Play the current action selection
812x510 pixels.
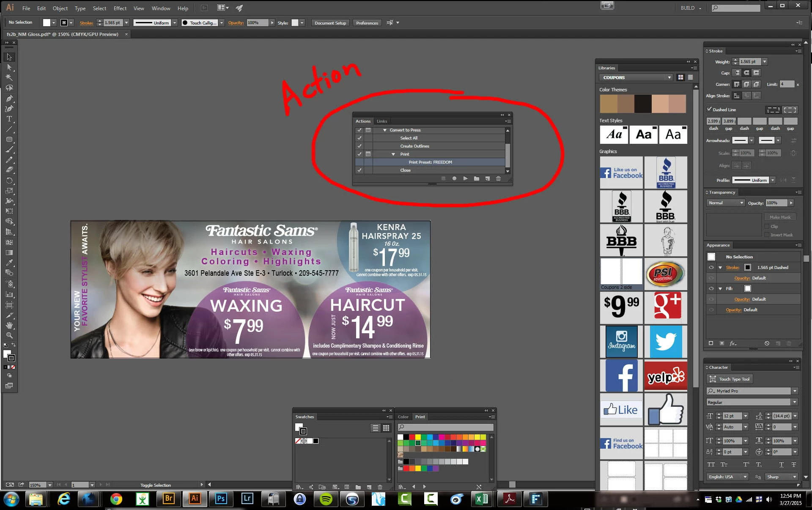(x=465, y=178)
